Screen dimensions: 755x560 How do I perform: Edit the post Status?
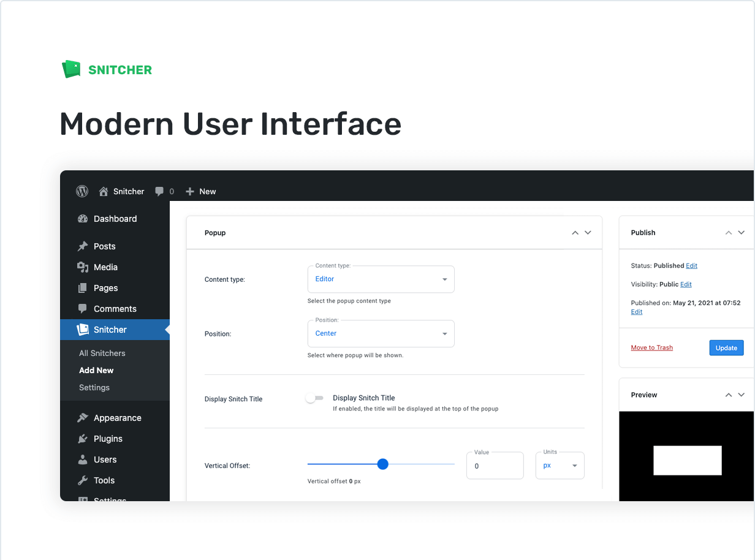tap(692, 266)
